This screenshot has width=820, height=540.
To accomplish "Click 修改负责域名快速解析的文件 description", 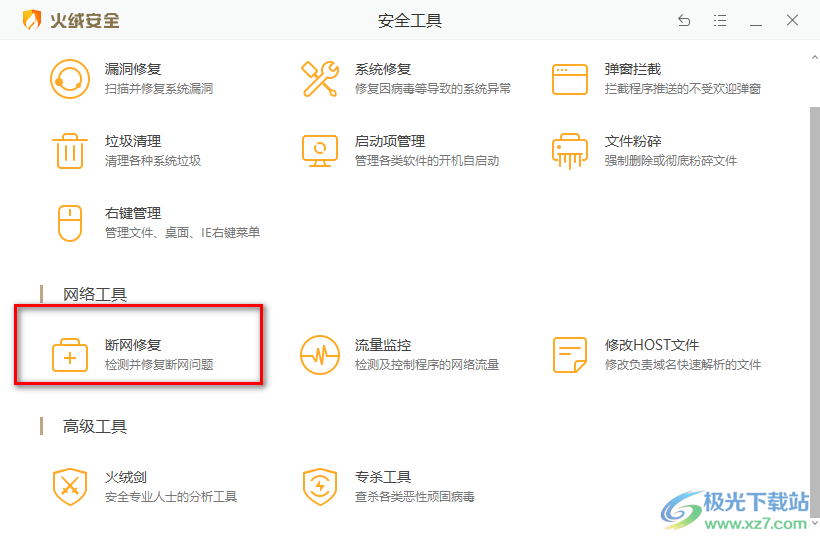I will pos(682,365).
